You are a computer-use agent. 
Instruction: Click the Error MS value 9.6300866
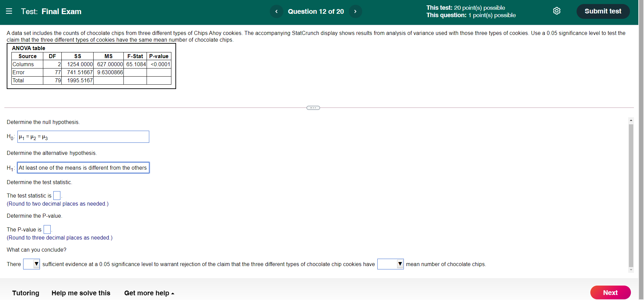pyautogui.click(x=110, y=72)
